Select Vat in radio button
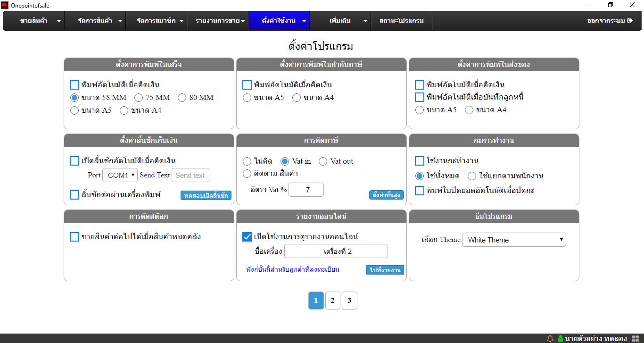The width and height of the screenshot is (644, 343). 285,161
